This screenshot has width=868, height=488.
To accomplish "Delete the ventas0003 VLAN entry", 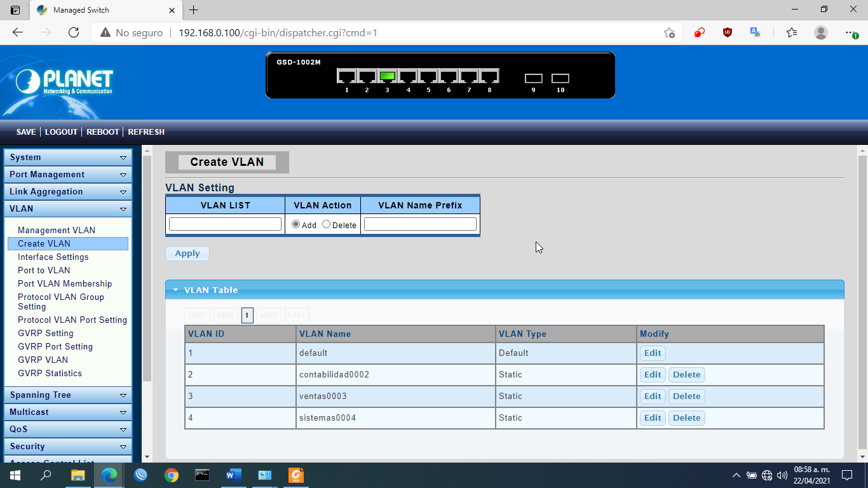I will (x=686, y=396).
